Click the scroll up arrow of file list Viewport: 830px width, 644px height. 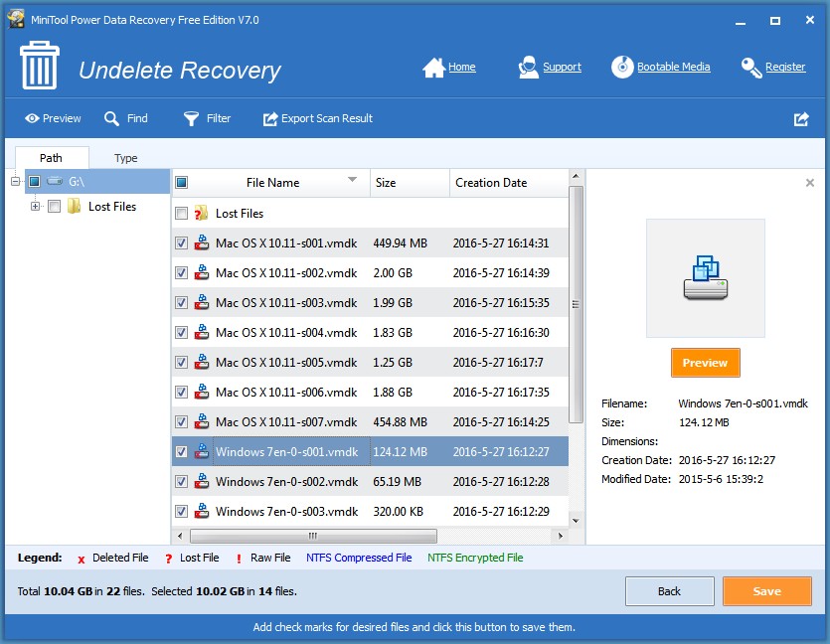tap(576, 176)
